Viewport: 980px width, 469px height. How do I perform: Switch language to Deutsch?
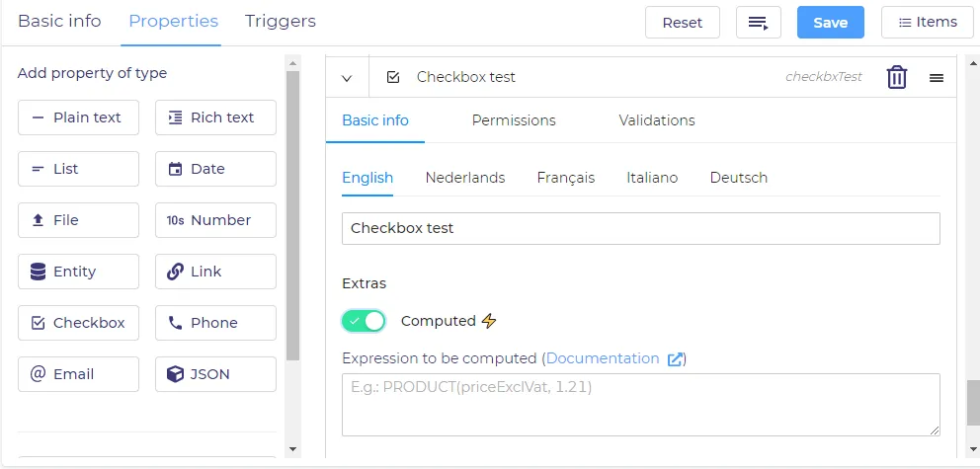(x=739, y=178)
